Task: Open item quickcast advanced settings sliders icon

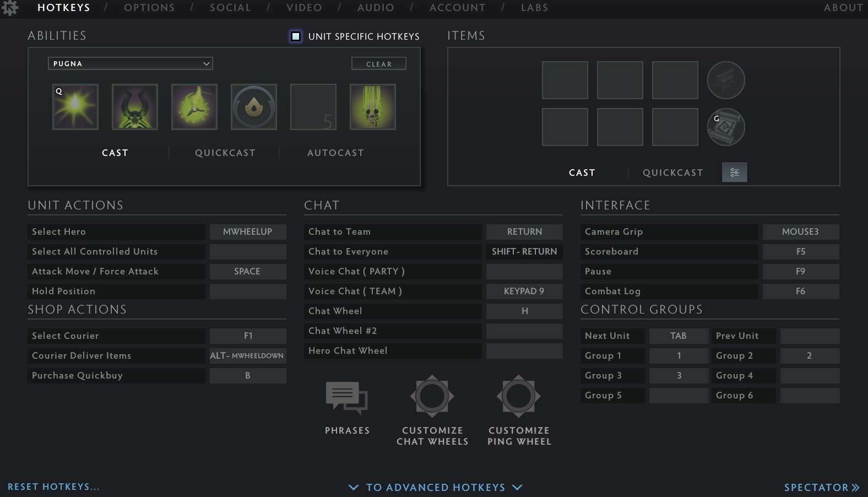Action: tap(735, 172)
